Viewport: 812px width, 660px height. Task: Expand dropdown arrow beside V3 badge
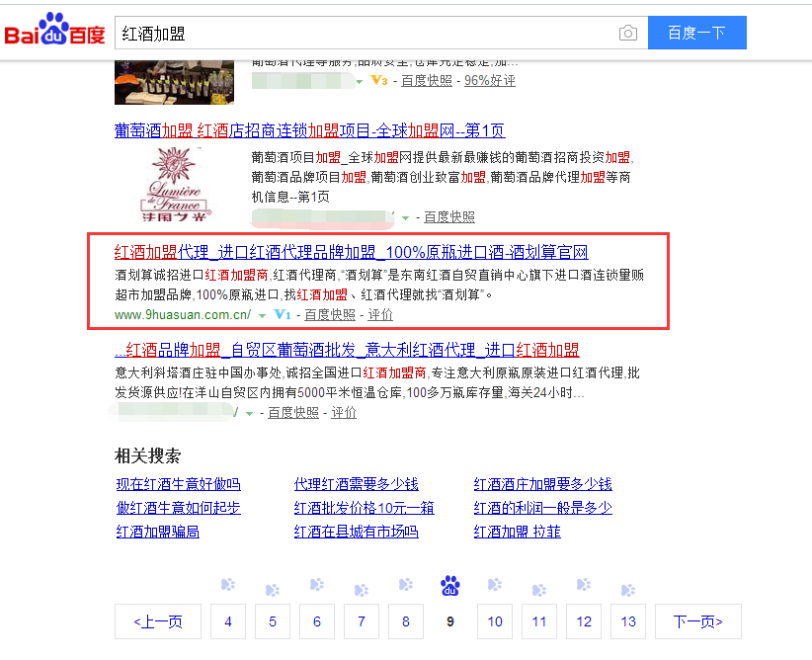pos(360,82)
